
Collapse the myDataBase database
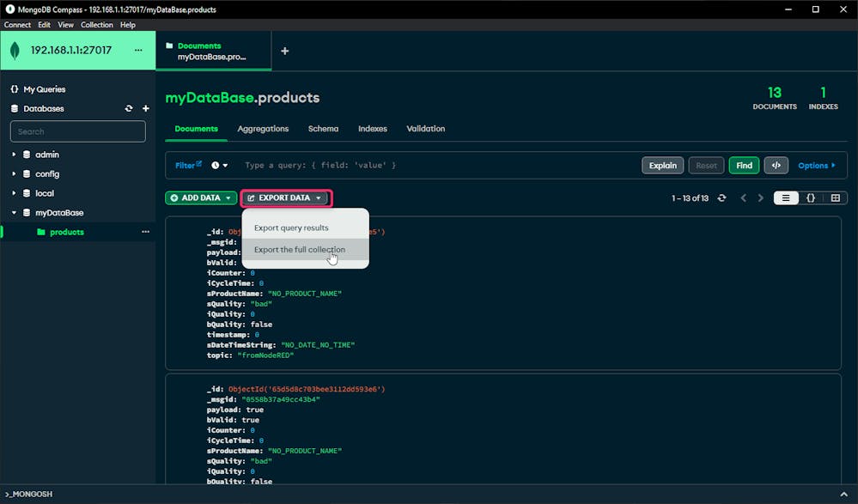(x=14, y=212)
